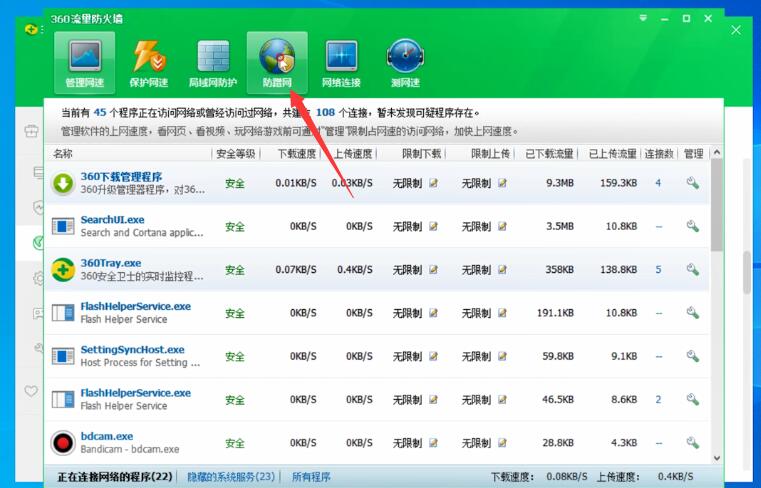Edit upload limit for bdcam.exe
Screen dimensions: 761x488
point(502,443)
